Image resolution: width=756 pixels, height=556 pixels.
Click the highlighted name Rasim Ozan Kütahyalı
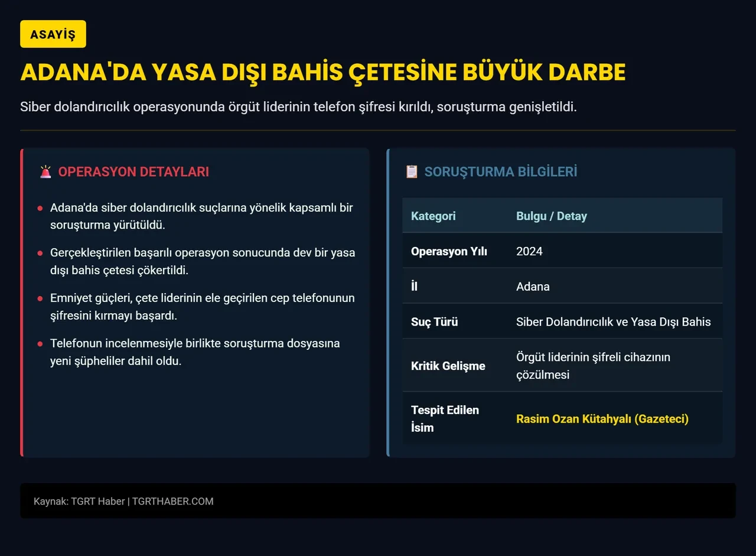click(602, 419)
